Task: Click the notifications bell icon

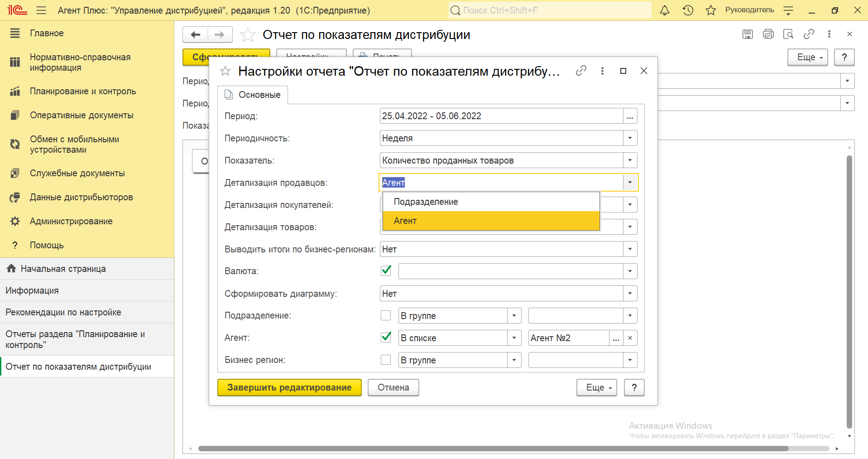Action: [x=665, y=10]
